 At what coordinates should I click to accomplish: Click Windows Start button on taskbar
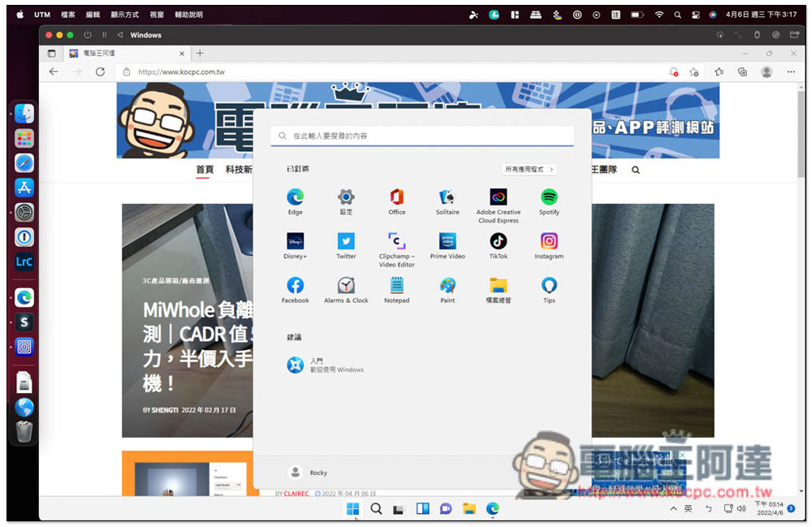coord(353,509)
